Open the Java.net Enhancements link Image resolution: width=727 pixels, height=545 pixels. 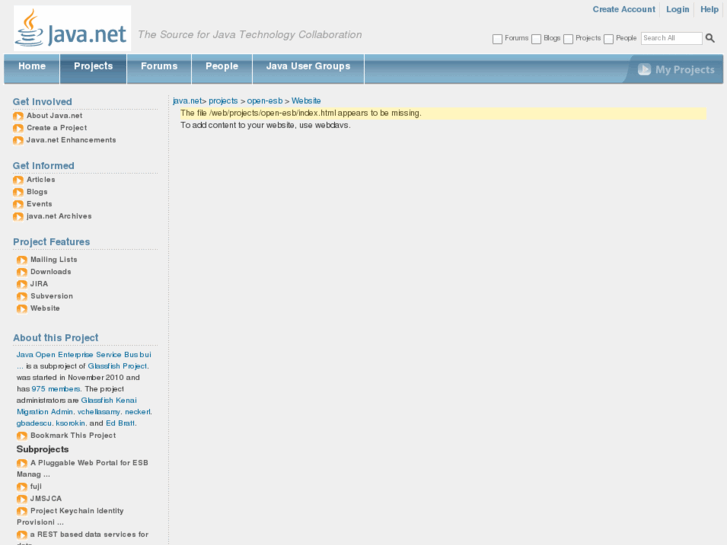71,140
